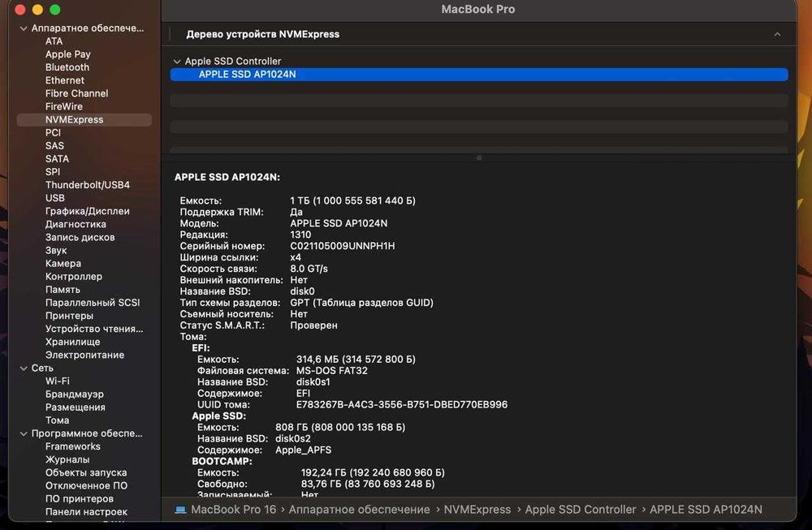This screenshot has width=812, height=530.
Task: Open Электропитание in the sidebar
Action: [x=85, y=355]
